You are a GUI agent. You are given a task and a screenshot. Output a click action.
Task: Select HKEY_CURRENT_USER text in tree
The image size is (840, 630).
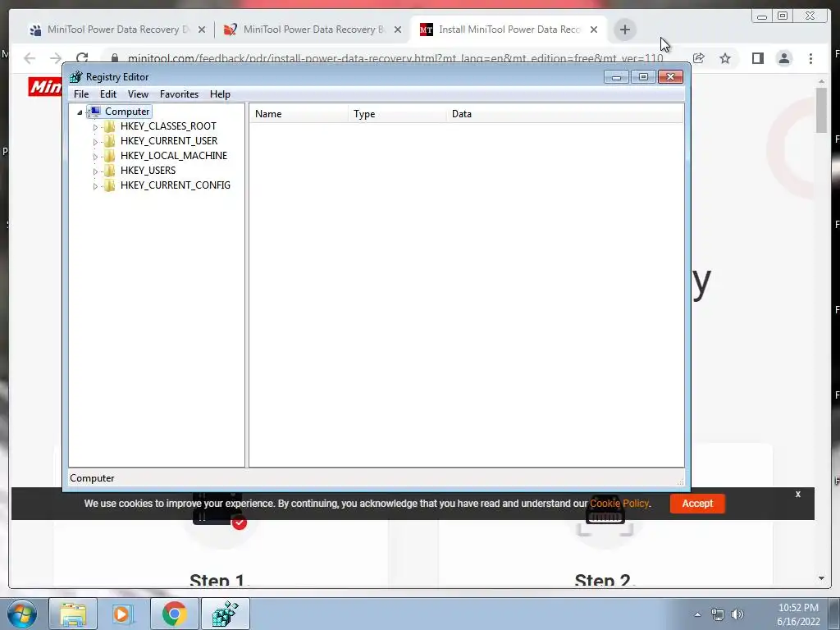(x=169, y=141)
